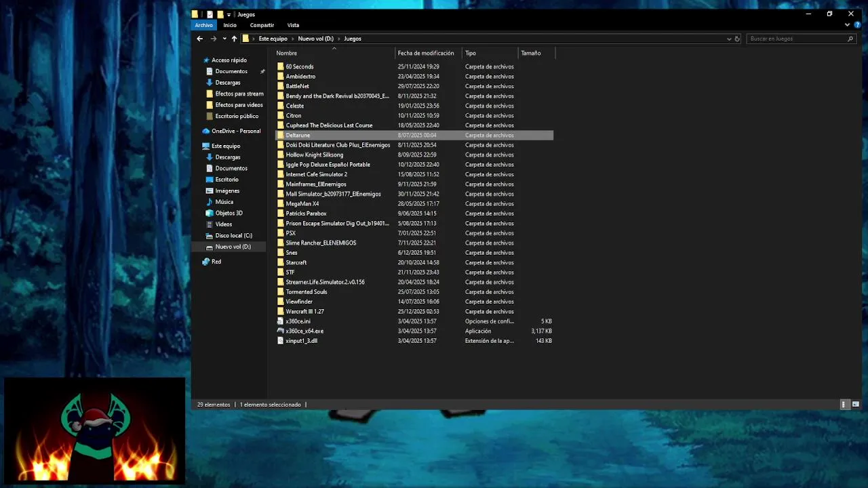Open the Vista ribbon tab
The width and height of the screenshot is (868, 488).
[x=293, y=25]
